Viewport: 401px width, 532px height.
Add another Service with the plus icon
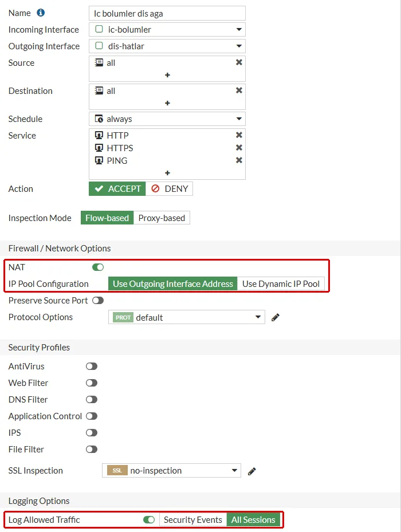click(x=167, y=173)
